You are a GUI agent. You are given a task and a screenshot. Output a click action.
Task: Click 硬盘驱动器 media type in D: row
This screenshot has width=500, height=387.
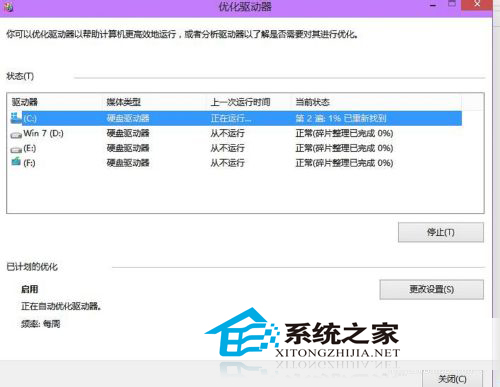click(x=128, y=133)
